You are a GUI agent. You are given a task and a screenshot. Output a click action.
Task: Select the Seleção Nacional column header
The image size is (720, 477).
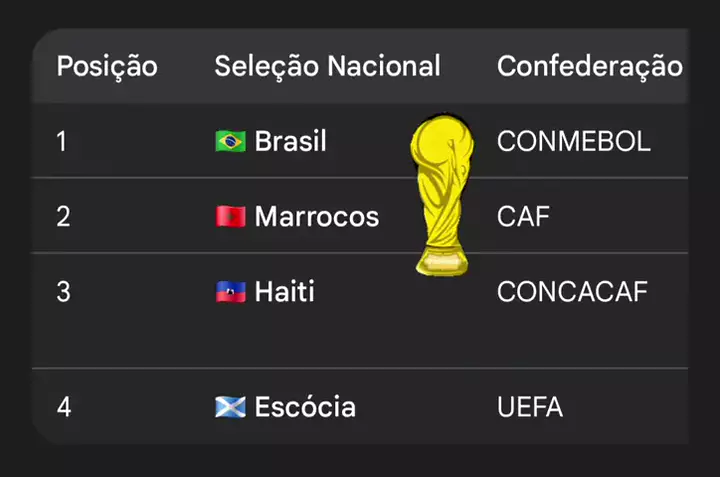tap(327, 67)
